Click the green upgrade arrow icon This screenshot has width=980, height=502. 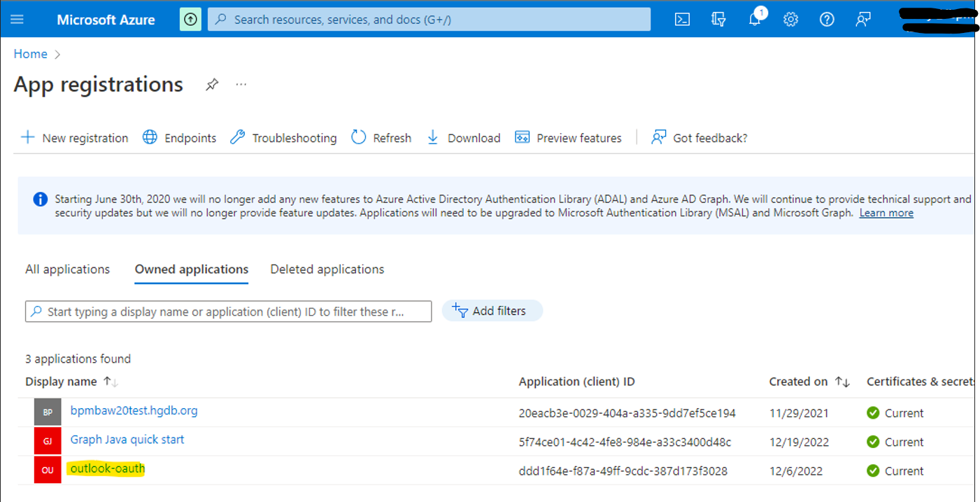click(190, 20)
